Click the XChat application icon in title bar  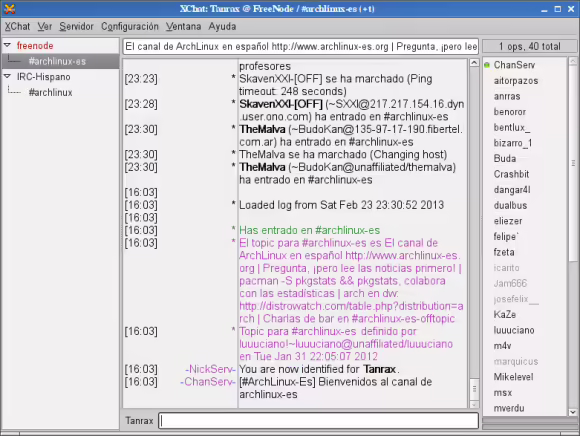[x=9, y=9]
